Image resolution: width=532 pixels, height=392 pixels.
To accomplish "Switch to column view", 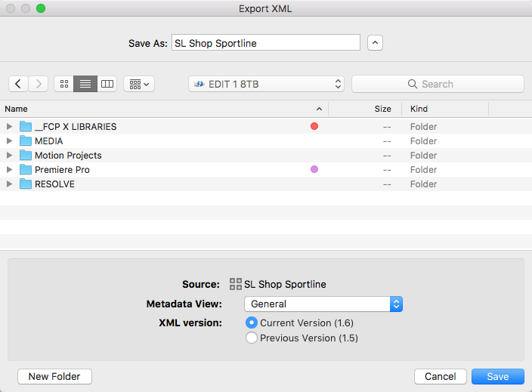I will pyautogui.click(x=107, y=84).
